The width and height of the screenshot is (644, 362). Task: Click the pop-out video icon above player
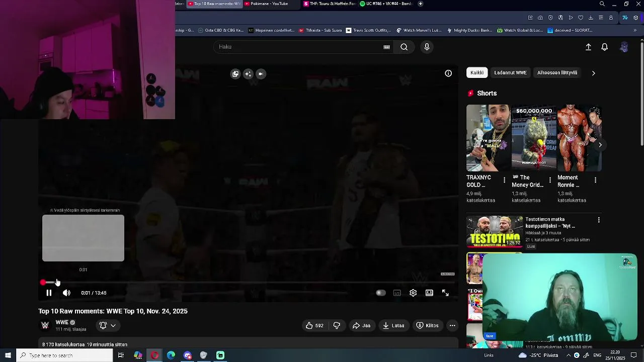click(235, 74)
